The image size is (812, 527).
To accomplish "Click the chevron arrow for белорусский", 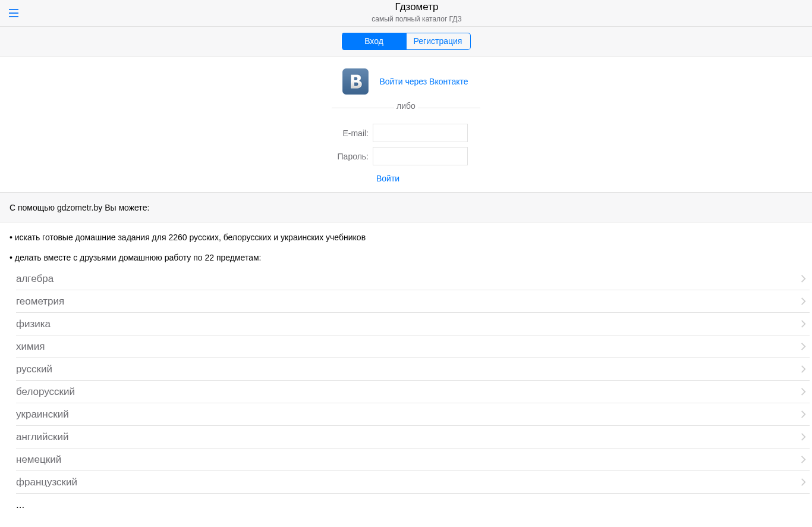I will 803,392.
